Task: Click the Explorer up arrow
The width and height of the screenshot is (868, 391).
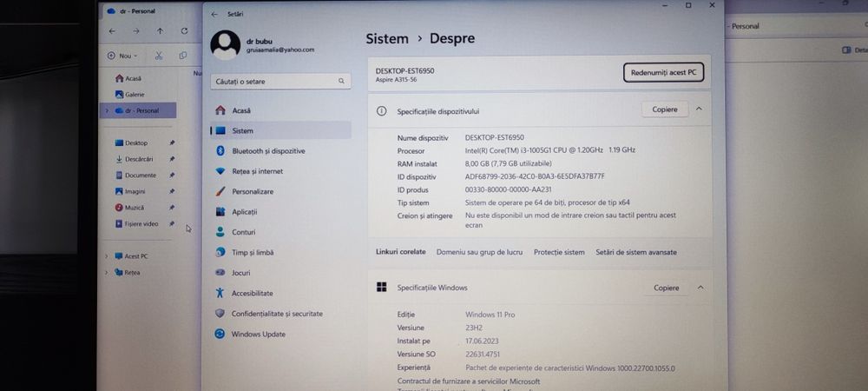Action: [x=160, y=31]
